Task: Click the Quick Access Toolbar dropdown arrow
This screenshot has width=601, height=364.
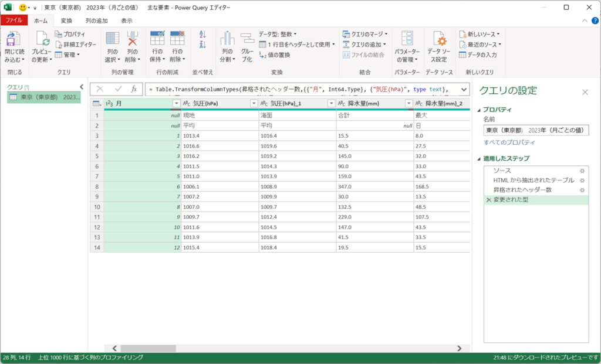Action: click(35, 8)
